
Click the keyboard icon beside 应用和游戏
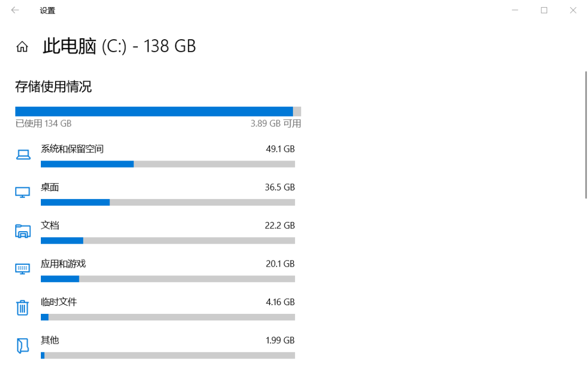click(22, 269)
